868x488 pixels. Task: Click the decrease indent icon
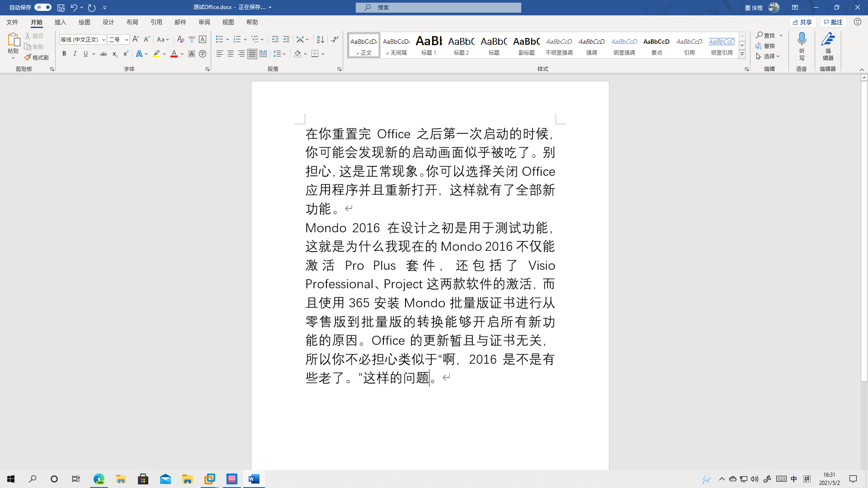[x=275, y=40]
